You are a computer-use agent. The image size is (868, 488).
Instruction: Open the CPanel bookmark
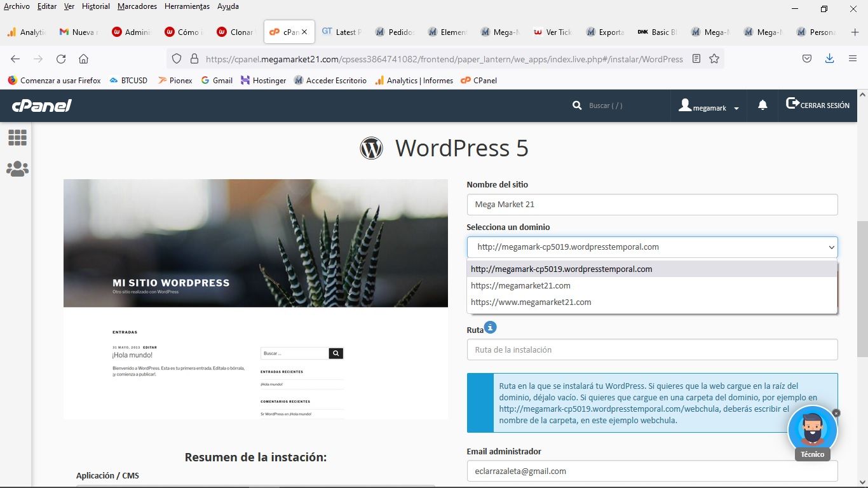click(x=479, y=81)
